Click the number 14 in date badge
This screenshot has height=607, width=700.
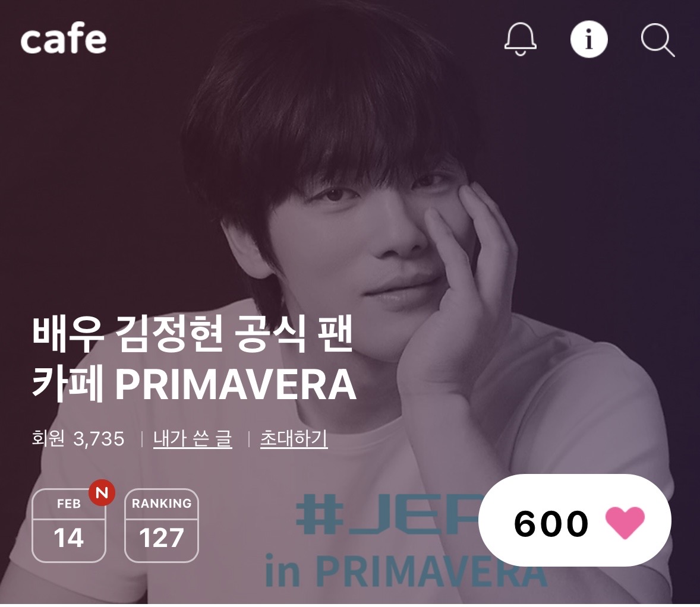click(69, 538)
